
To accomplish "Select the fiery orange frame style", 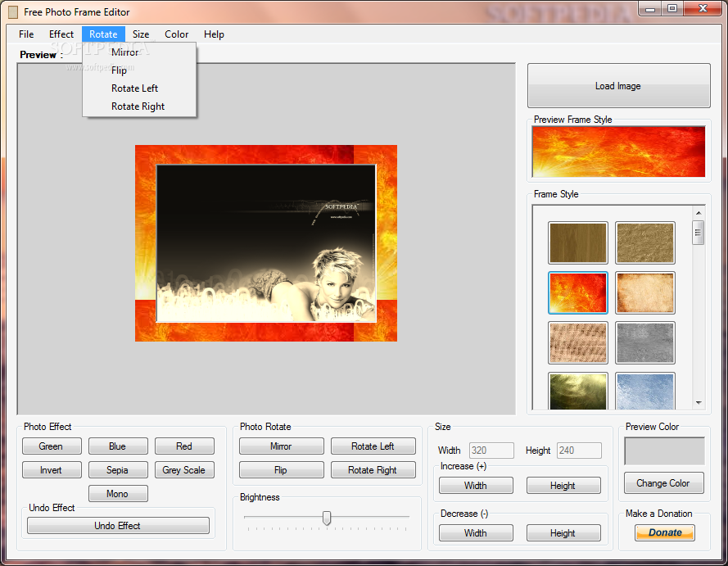I will click(x=577, y=293).
